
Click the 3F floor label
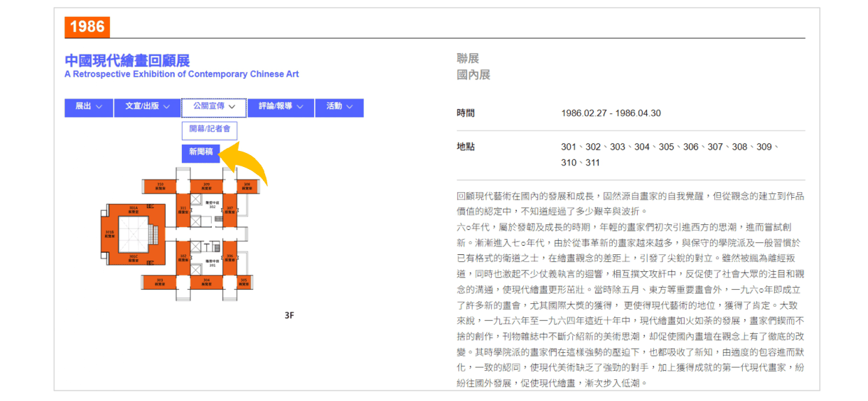[x=289, y=316]
